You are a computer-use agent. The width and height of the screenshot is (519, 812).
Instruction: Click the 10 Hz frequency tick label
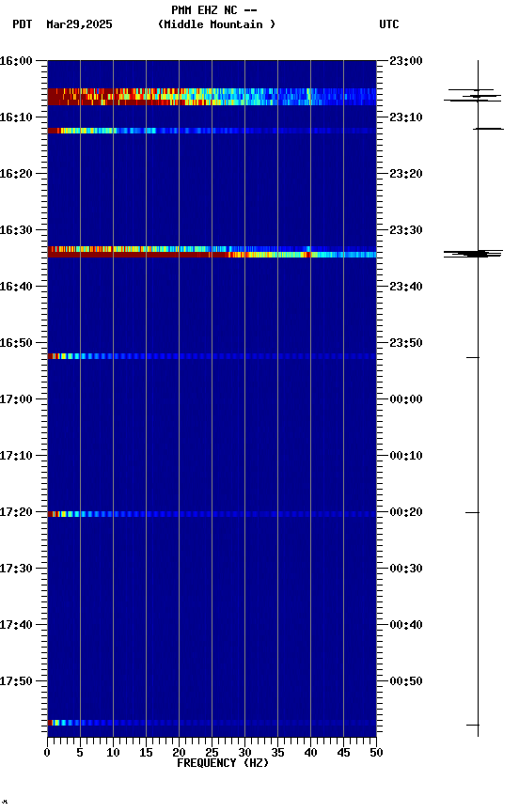coord(113,753)
